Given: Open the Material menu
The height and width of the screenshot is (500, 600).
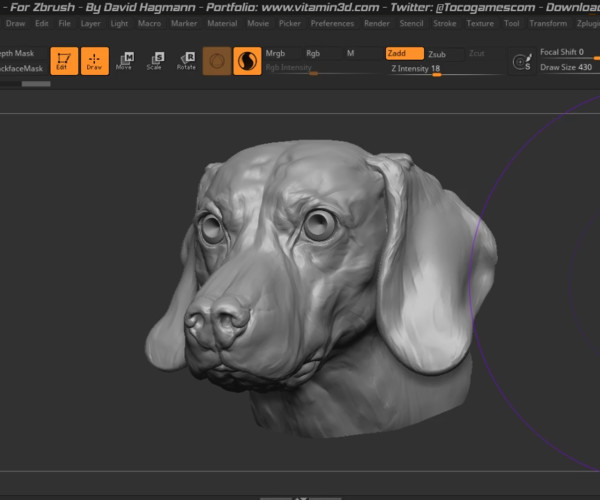Looking at the screenshot, I should 222,23.
